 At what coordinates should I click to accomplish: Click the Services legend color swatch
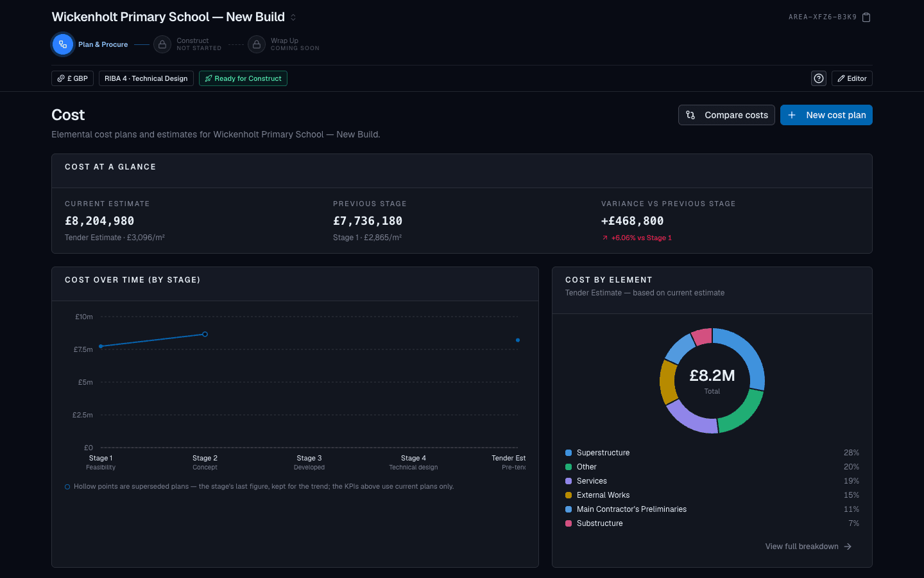click(x=569, y=481)
